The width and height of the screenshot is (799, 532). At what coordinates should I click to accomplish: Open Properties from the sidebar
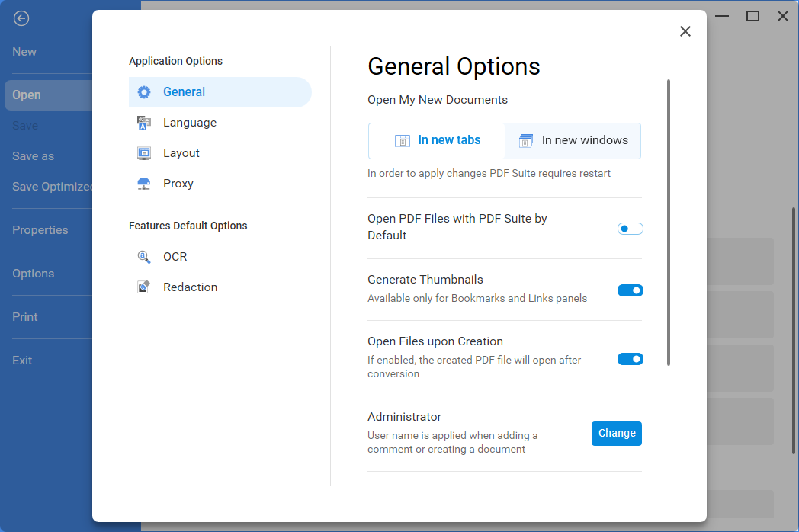pos(40,230)
